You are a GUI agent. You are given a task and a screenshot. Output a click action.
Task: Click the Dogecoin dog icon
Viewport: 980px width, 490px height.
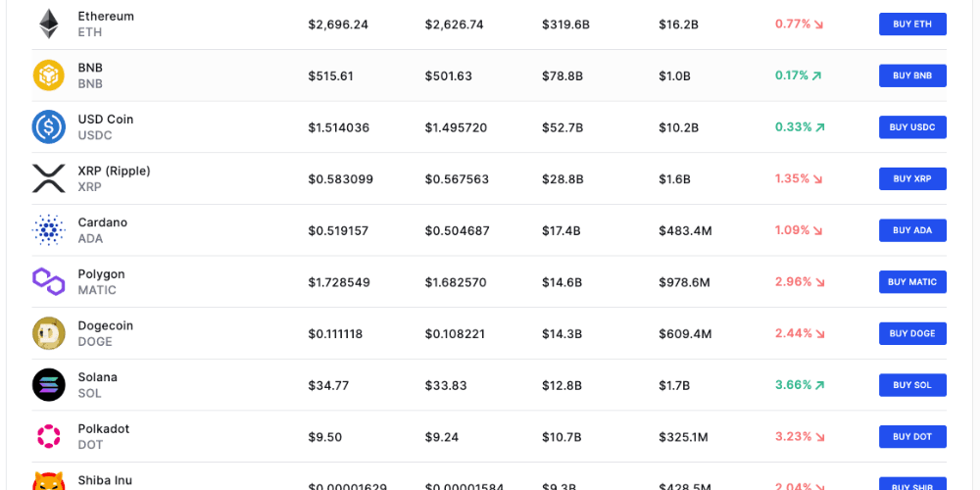[48, 333]
